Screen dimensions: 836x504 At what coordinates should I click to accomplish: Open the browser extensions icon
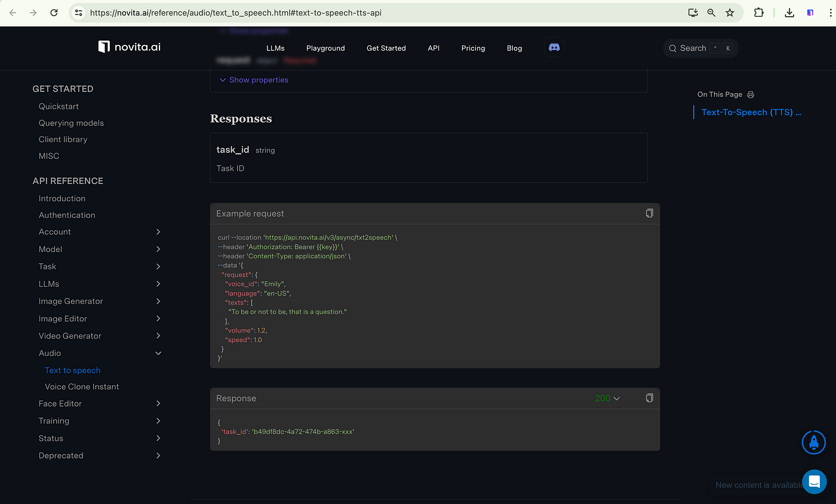[x=759, y=13]
